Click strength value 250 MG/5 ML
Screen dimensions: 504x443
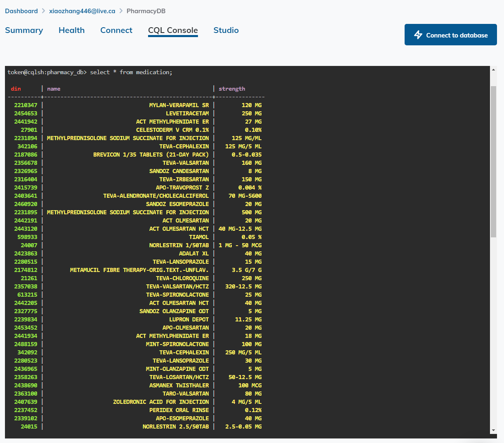click(243, 352)
